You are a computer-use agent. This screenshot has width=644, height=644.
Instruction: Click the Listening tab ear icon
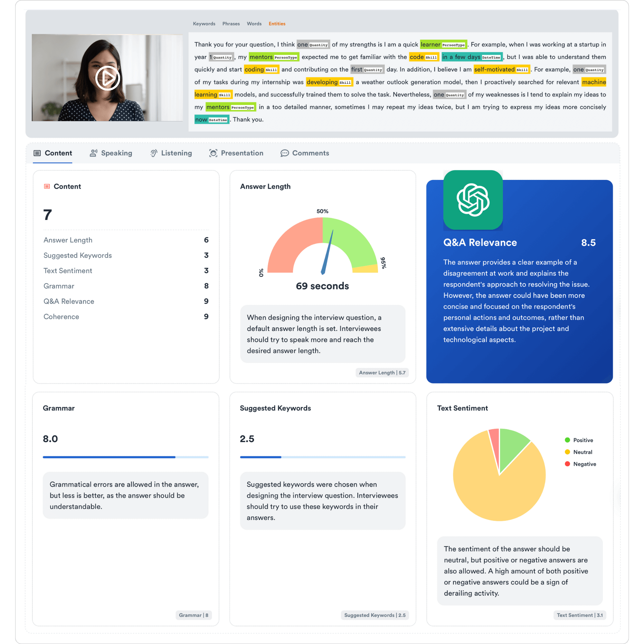[x=154, y=153]
